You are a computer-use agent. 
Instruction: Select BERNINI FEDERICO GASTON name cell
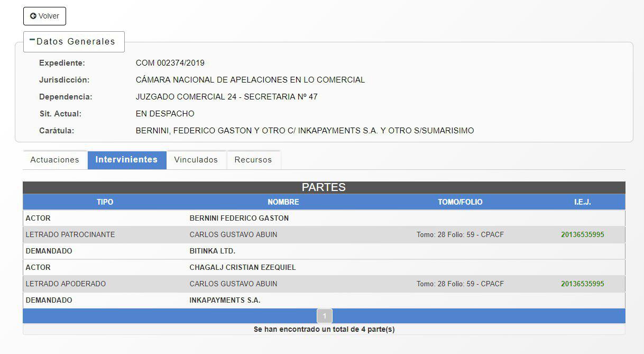point(239,218)
